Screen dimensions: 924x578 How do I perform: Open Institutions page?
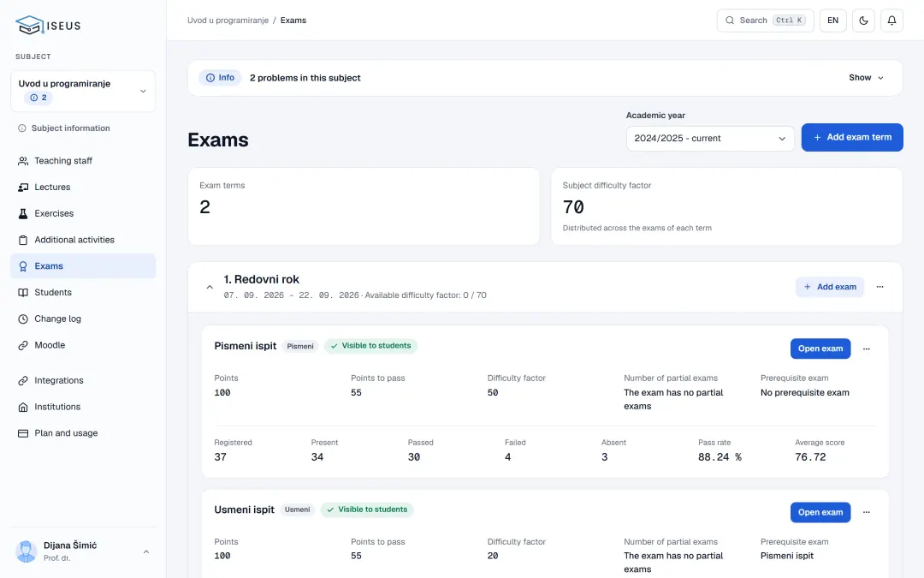(x=83, y=407)
